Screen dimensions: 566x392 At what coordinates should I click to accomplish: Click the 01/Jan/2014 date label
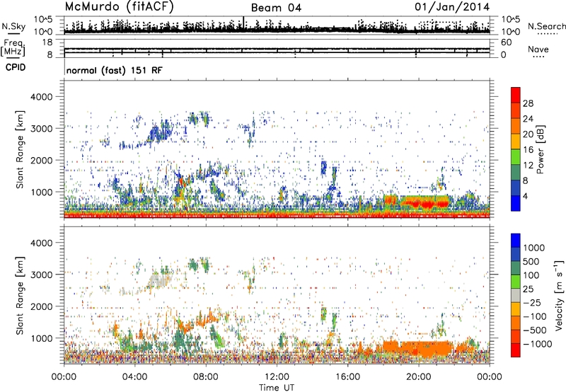[452, 7]
